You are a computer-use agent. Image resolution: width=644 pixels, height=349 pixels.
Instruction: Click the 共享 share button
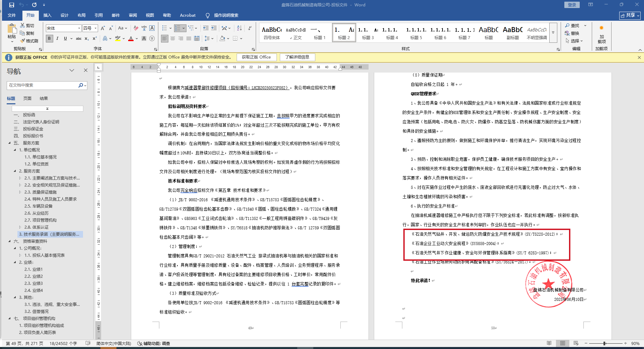630,15
